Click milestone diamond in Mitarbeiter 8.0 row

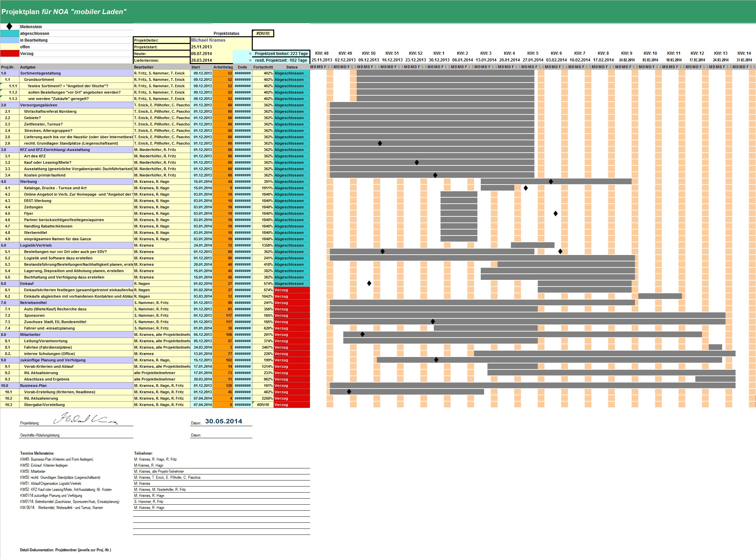(362, 334)
